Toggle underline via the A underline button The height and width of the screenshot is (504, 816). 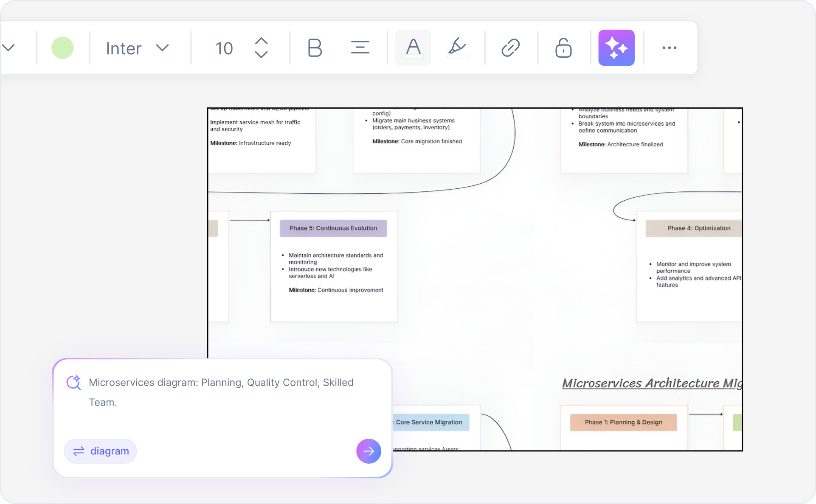click(x=412, y=48)
